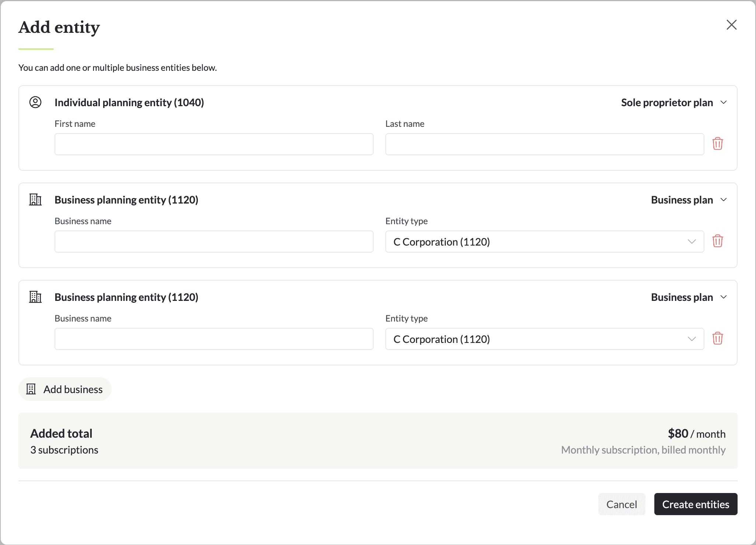Focus the First name input field
756x545 pixels.
tap(214, 144)
